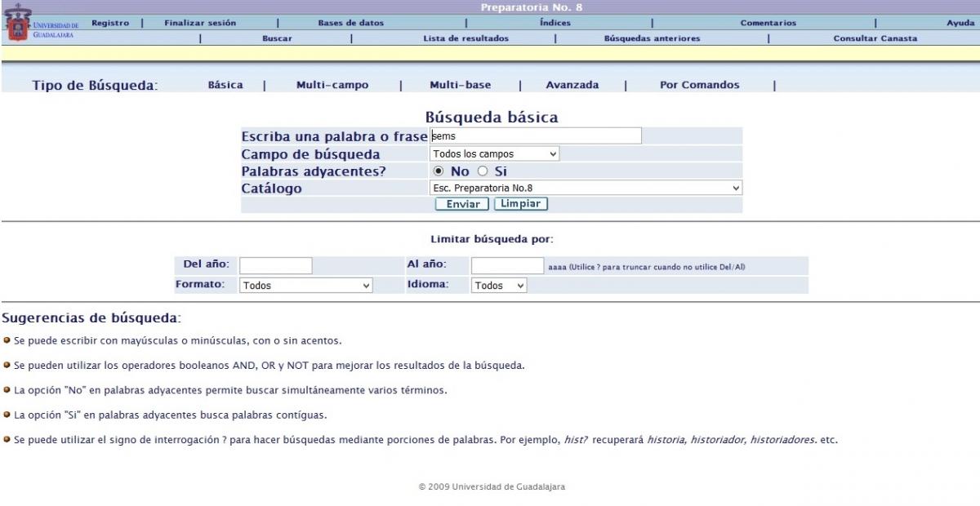Open the Ayuda help link

point(960,23)
